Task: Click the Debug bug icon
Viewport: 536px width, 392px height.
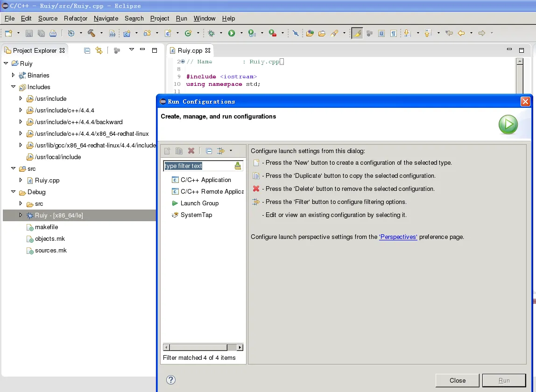Action: click(212, 33)
